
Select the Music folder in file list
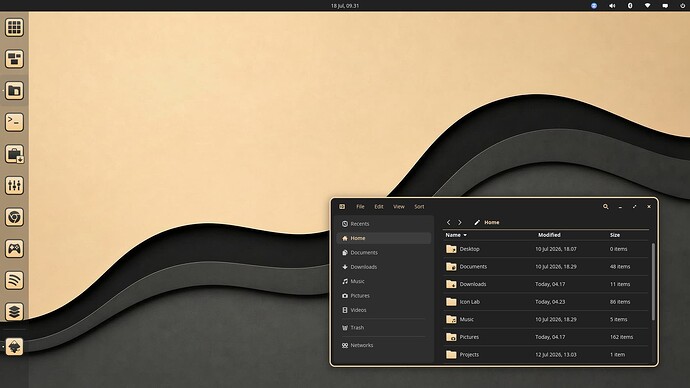click(546, 319)
